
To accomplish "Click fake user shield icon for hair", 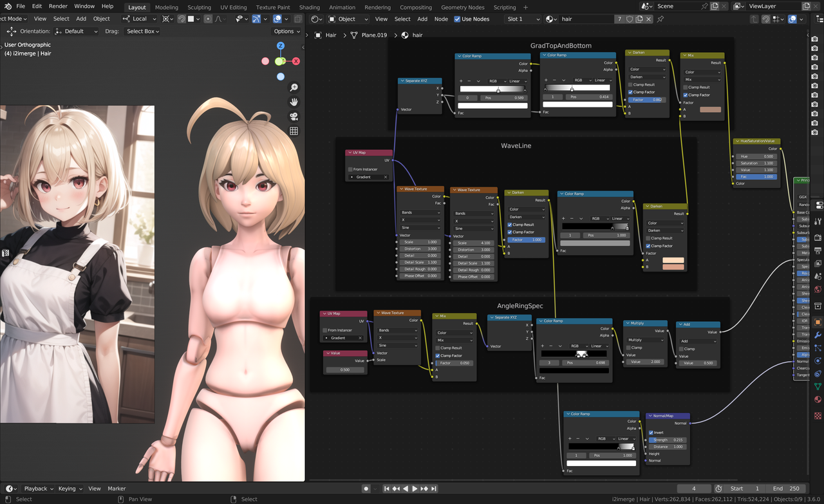I will click(630, 19).
